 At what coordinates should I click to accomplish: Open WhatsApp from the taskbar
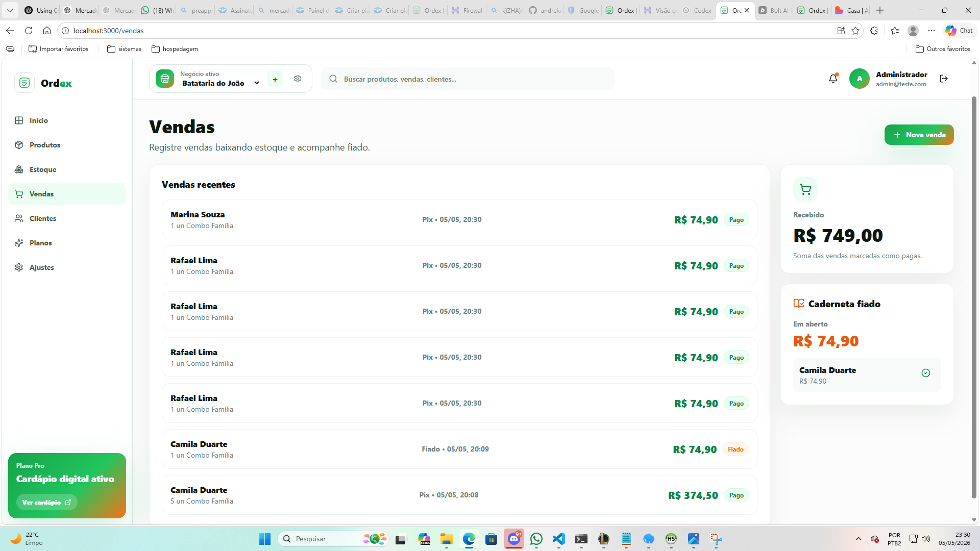(536, 539)
